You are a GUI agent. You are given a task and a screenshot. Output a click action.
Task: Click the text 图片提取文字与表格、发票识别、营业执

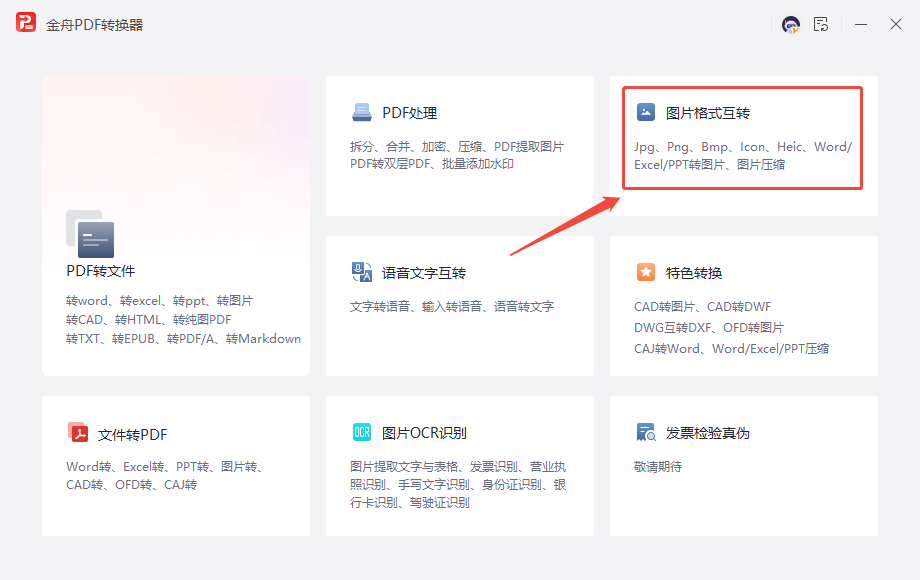click(x=458, y=467)
